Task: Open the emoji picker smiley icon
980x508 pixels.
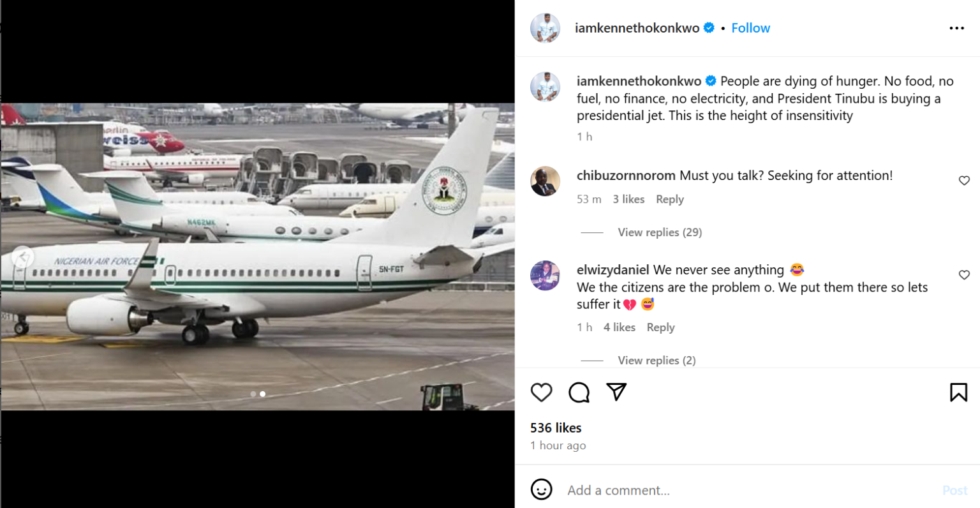Action: [542, 489]
